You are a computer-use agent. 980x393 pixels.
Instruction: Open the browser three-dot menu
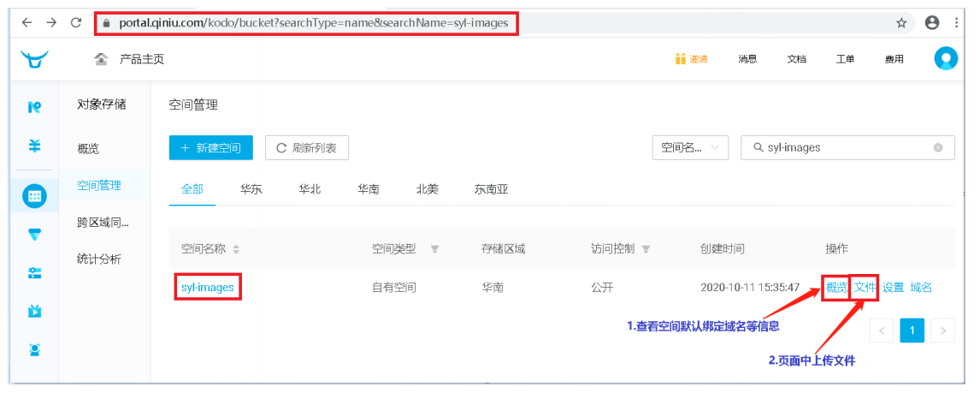click(957, 22)
